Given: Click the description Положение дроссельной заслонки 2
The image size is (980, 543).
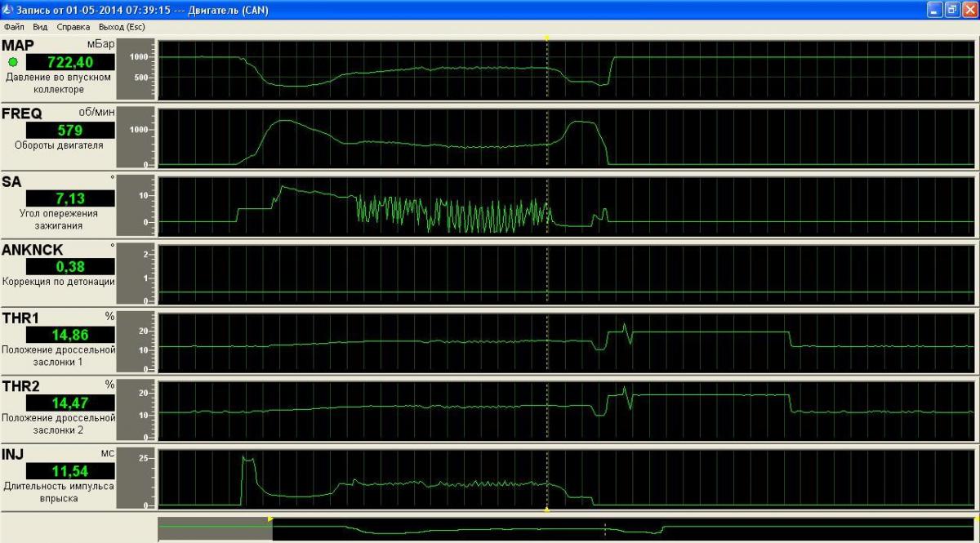Looking at the screenshot, I should pyautogui.click(x=59, y=424).
